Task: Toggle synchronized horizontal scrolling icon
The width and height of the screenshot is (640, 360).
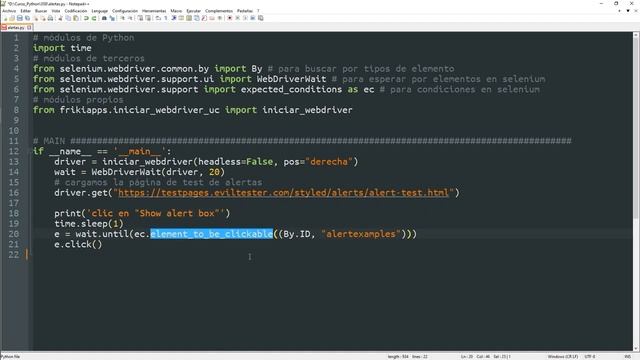Action: tap(148, 18)
